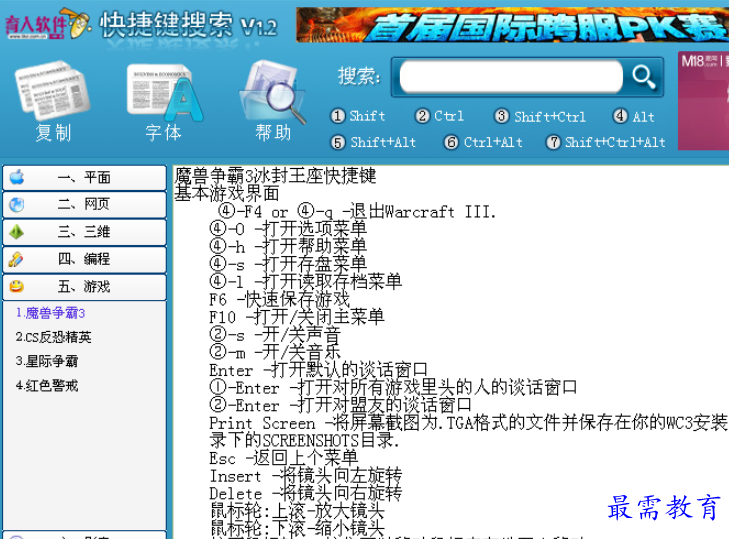Click the line ①-Enter 打开对所有游戏里头的人的谈话窗口
This screenshot has width=729, height=539.
(x=393, y=388)
